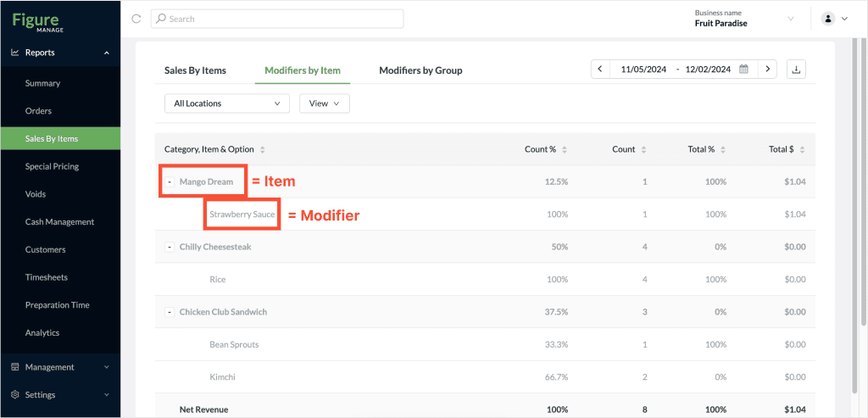The width and height of the screenshot is (868, 418).
Task: Sort by Total $ column arrows
Action: point(802,149)
